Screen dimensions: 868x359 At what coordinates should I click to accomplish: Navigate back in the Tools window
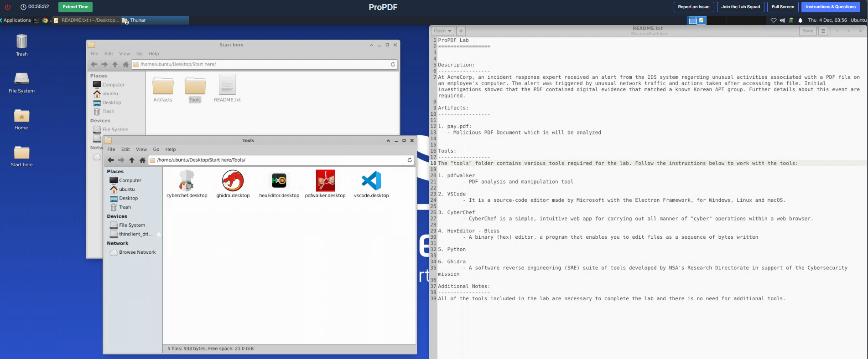110,160
